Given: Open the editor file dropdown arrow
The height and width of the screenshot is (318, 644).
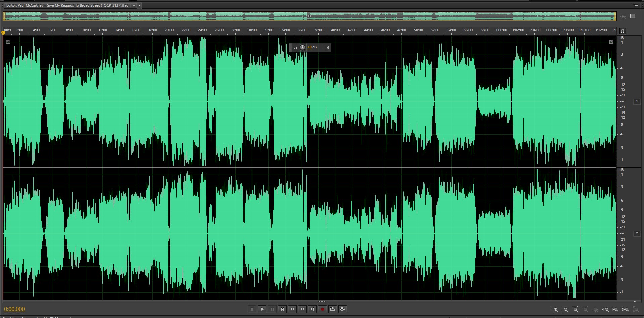Looking at the screenshot, I should point(134,6).
